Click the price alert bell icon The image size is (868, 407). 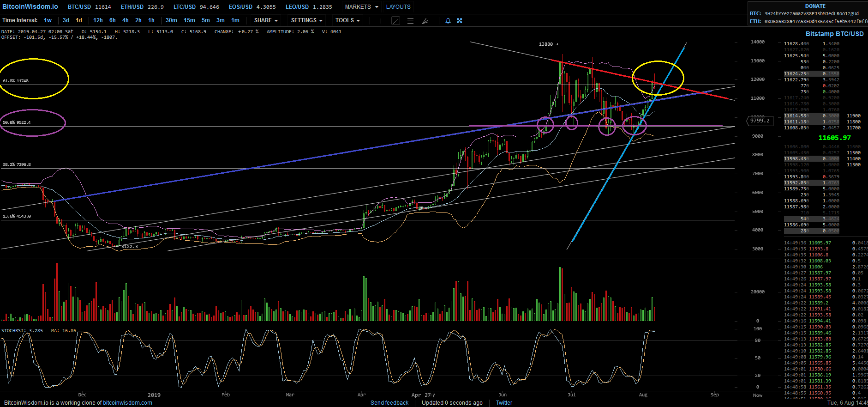(448, 21)
